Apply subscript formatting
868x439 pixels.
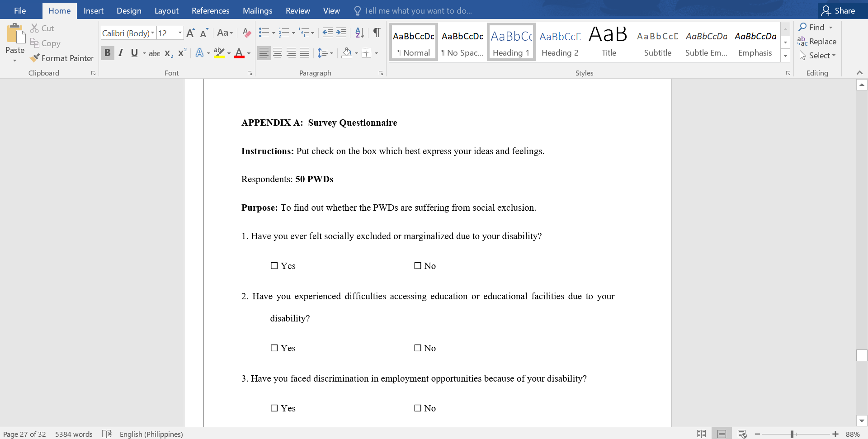point(169,53)
